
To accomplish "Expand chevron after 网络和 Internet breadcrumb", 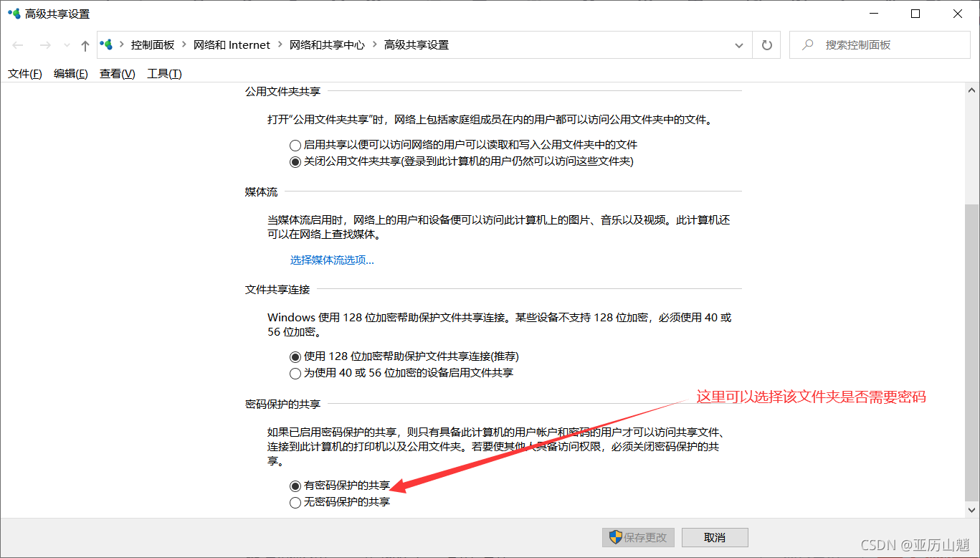I will point(280,44).
